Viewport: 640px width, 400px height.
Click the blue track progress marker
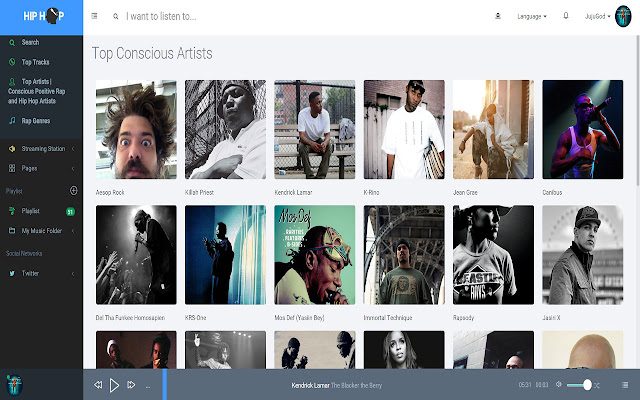pyautogui.click(x=165, y=384)
